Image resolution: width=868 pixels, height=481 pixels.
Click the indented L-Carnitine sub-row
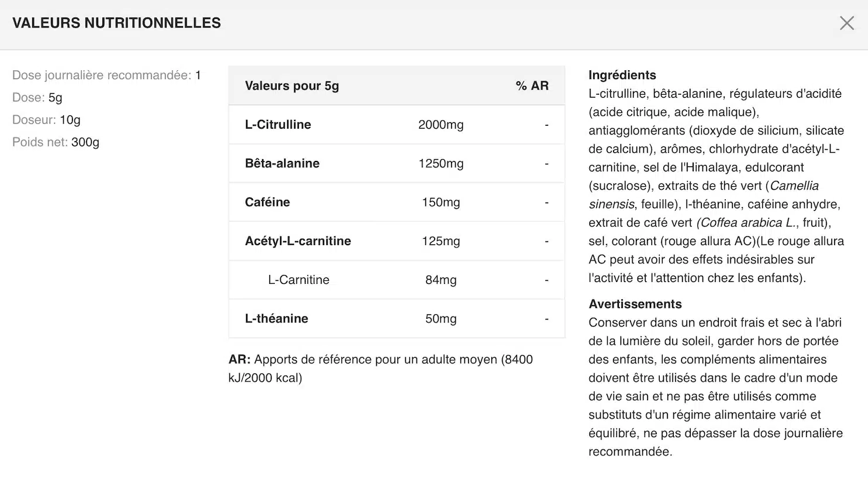(298, 280)
